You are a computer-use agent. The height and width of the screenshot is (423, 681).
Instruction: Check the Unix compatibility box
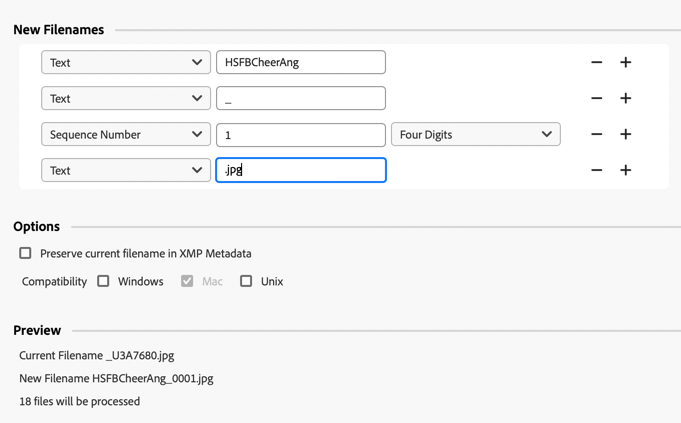246,281
